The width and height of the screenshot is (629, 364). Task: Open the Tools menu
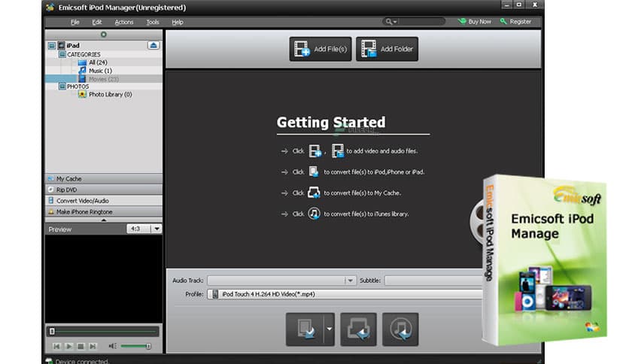[x=153, y=22]
